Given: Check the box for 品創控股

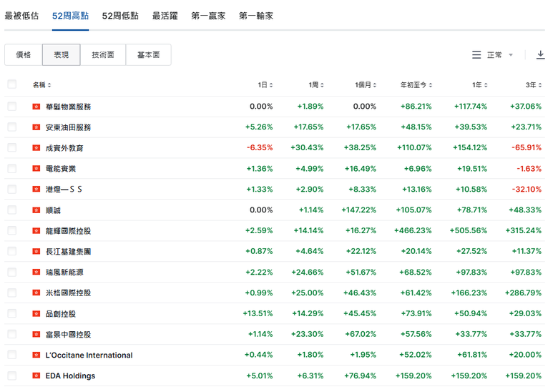Looking at the screenshot, I should pyautogui.click(x=12, y=313).
